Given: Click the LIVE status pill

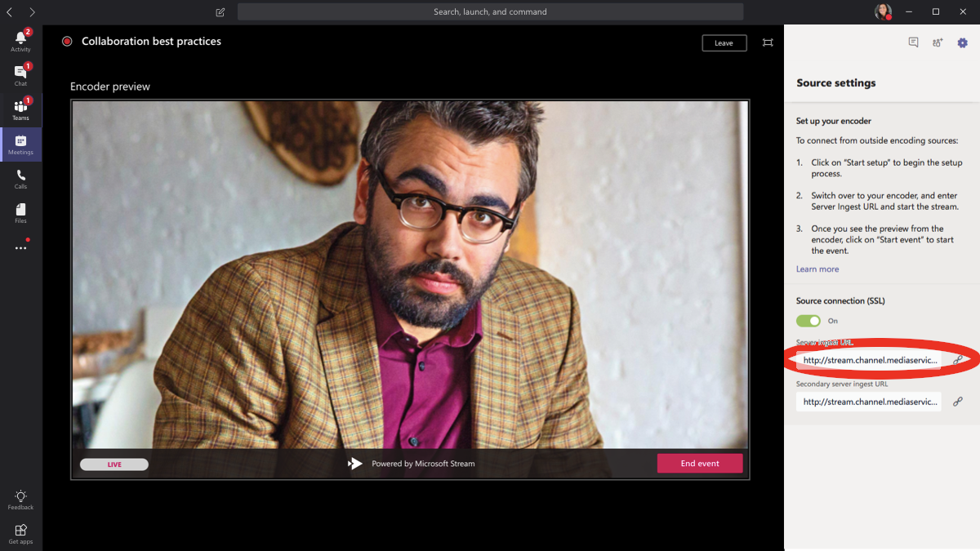Looking at the screenshot, I should 114,464.
